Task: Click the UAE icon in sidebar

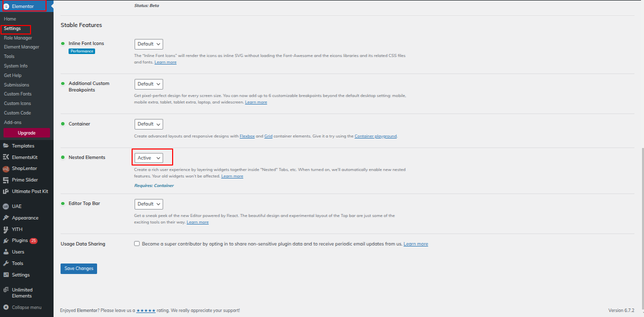Action: [6, 206]
